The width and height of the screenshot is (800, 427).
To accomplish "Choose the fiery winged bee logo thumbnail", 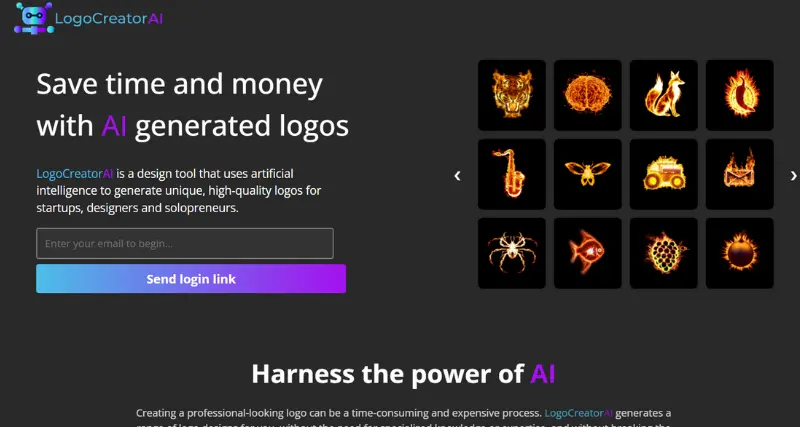I will 588,174.
